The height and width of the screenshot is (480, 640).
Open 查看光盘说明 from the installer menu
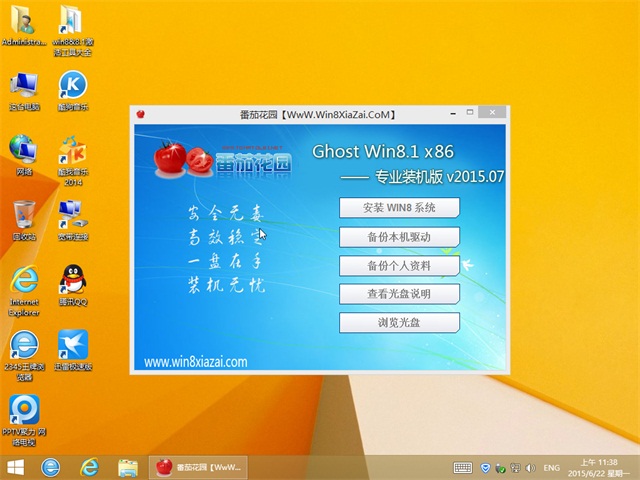pos(399,294)
